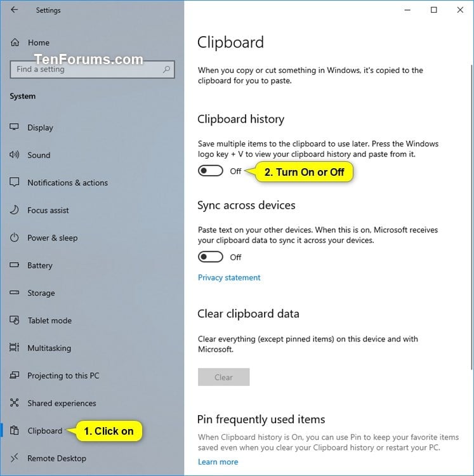The width and height of the screenshot is (474, 476).
Task: Select Tablet mode in sidebar
Action: point(49,321)
